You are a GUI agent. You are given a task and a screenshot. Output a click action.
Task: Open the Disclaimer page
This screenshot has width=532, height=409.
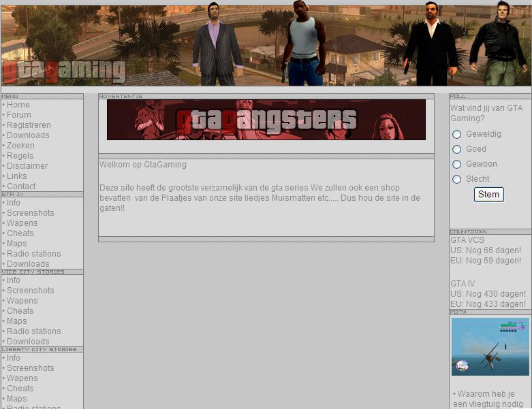pos(27,165)
